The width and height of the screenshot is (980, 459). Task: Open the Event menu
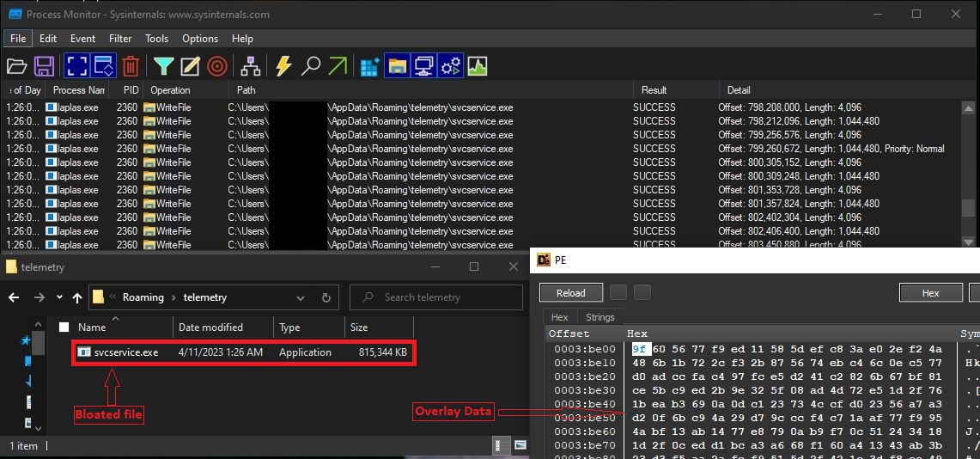click(82, 38)
